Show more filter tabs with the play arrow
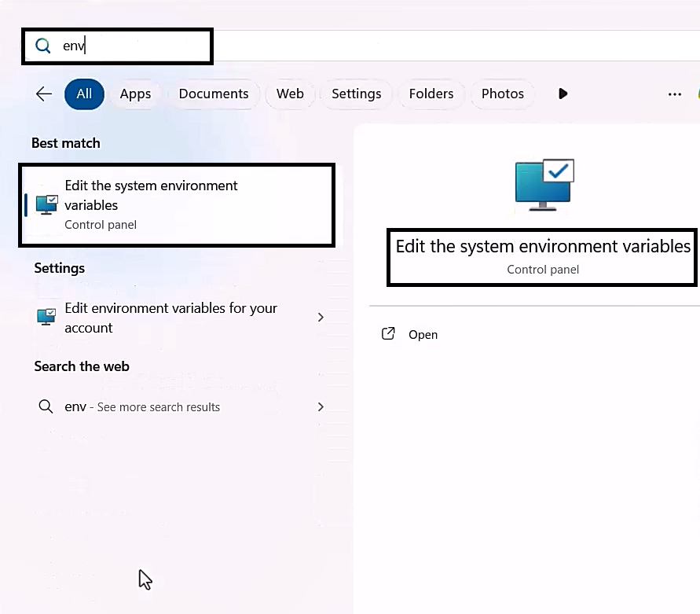 coord(563,94)
